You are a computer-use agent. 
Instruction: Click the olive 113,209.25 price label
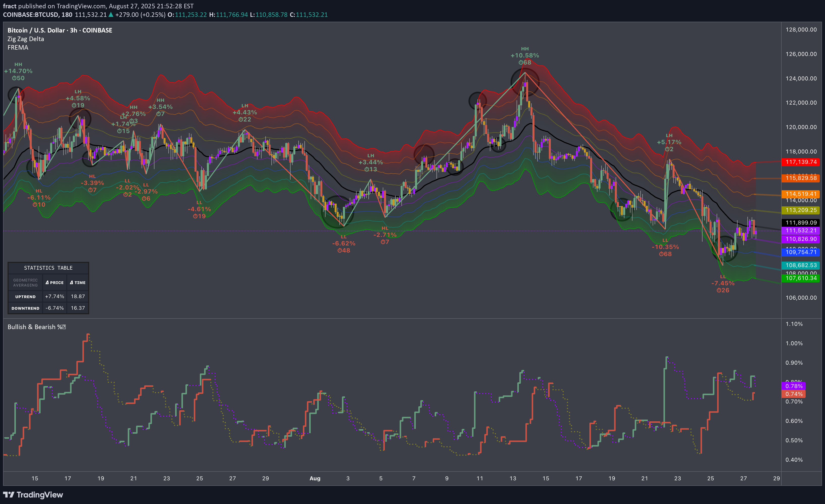coord(801,210)
